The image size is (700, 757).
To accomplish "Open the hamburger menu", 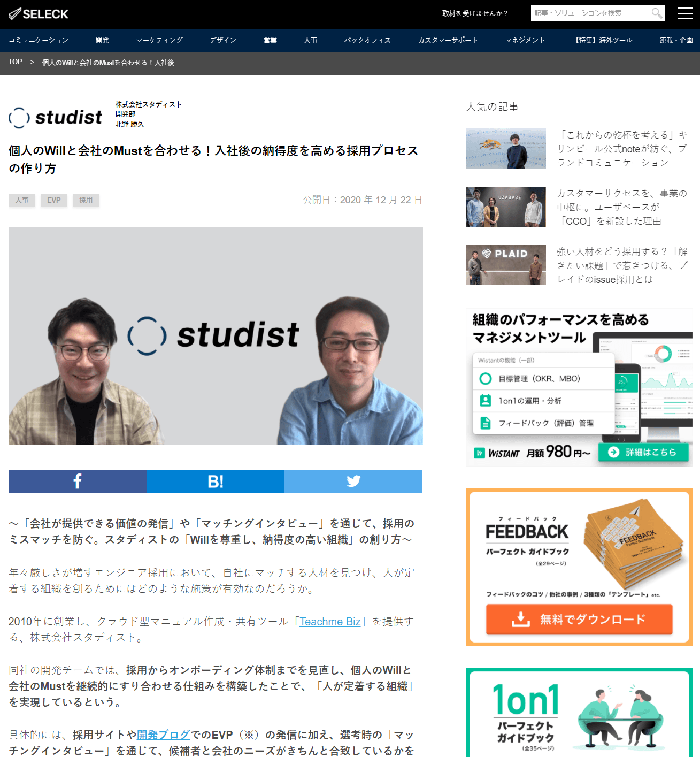I will coord(685,13).
